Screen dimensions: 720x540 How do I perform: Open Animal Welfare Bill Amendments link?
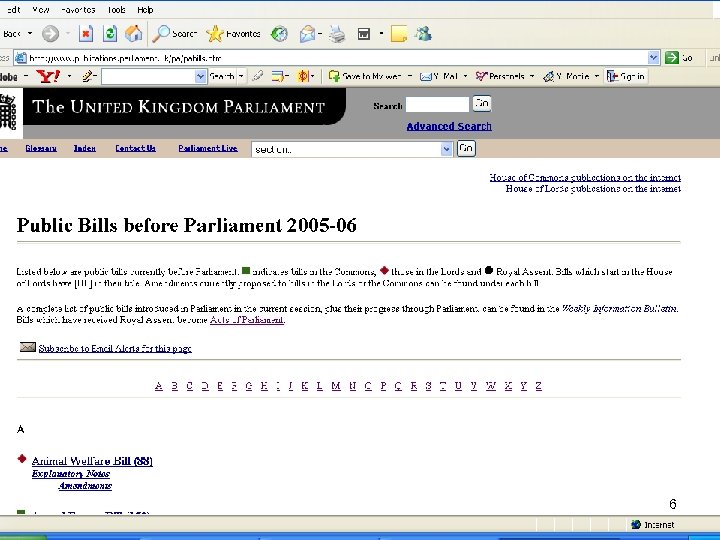[85, 485]
